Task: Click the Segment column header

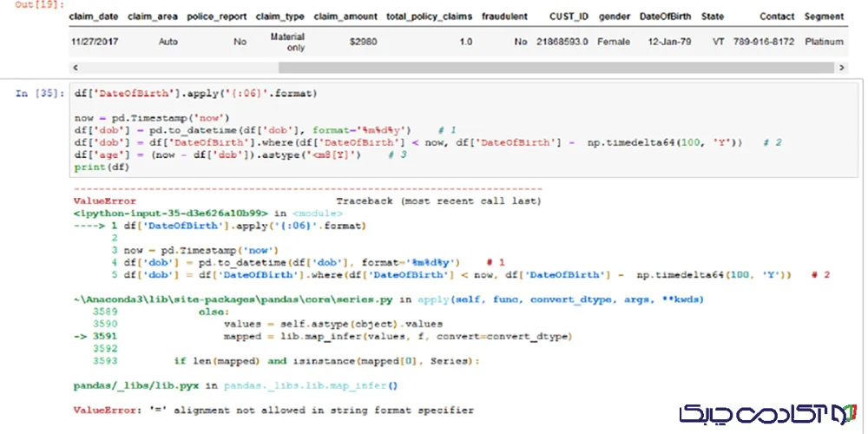Action: pos(823,16)
